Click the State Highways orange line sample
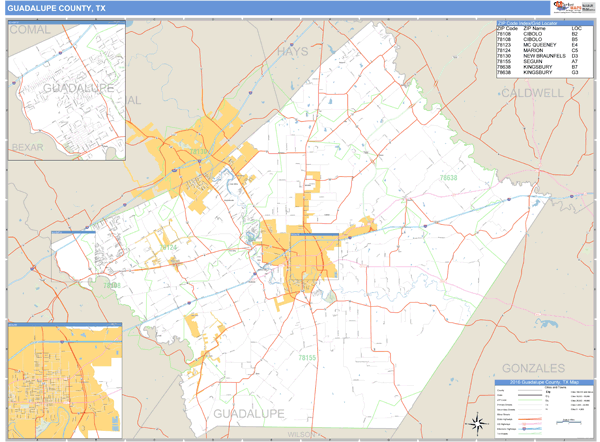Screen dimensions: 600x442 [530, 419]
